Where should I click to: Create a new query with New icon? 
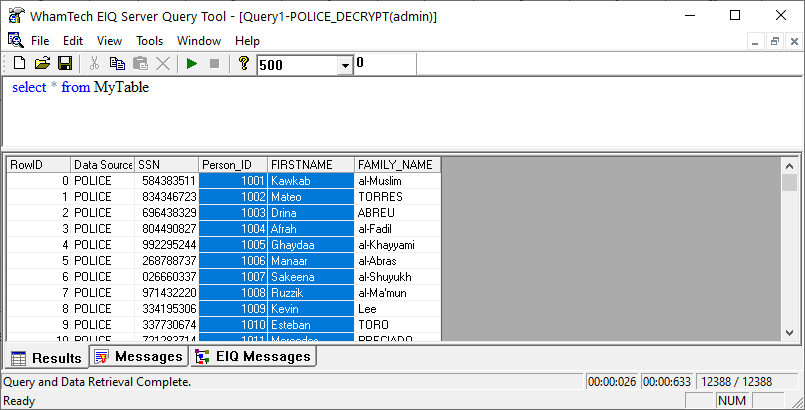pos(19,64)
